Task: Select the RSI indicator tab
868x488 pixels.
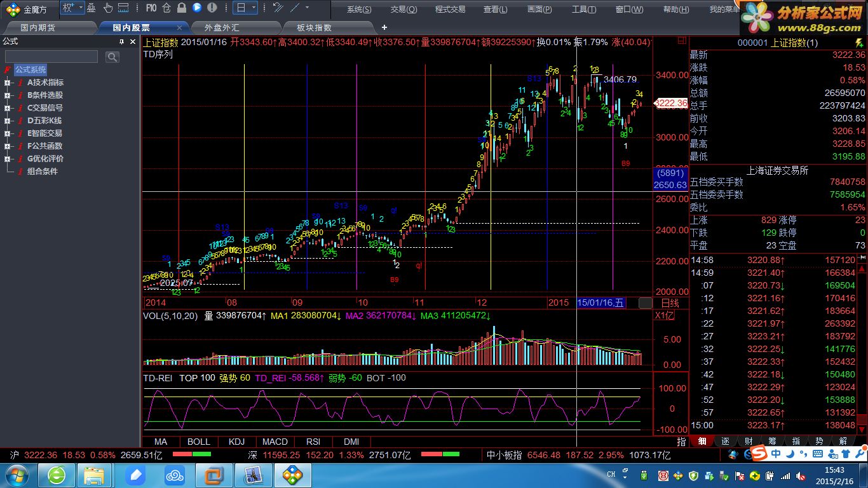Action: click(313, 442)
